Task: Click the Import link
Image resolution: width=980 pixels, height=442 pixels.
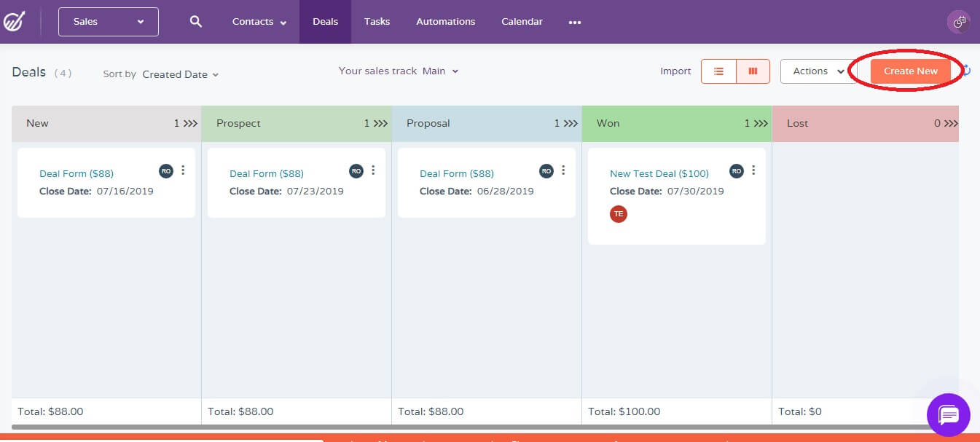Action: pos(675,71)
